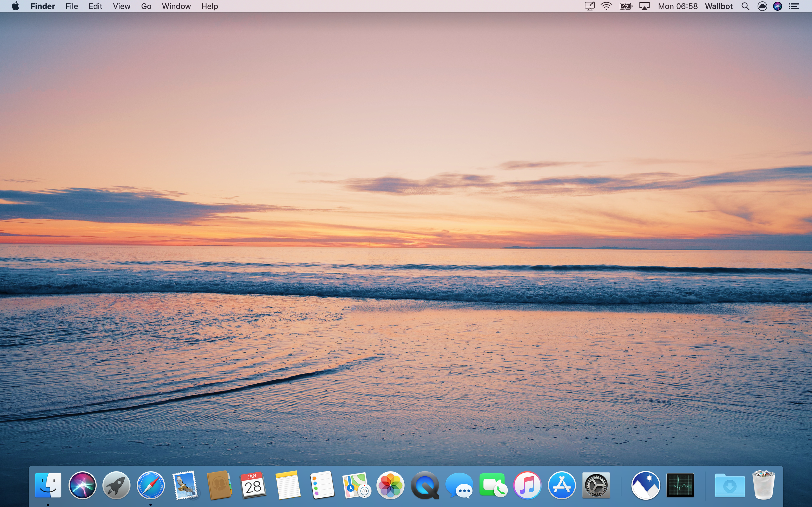The height and width of the screenshot is (507, 812).
Task: Click Wallbot in the menu bar
Action: (x=718, y=6)
